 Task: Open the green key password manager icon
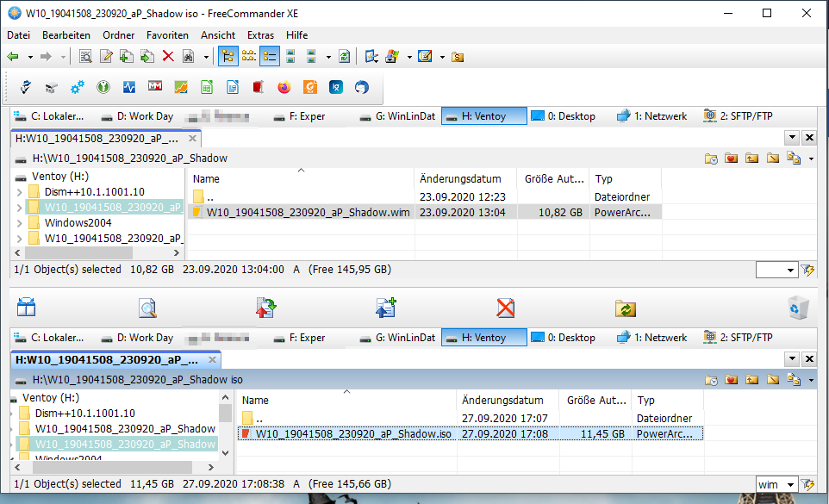(x=103, y=87)
